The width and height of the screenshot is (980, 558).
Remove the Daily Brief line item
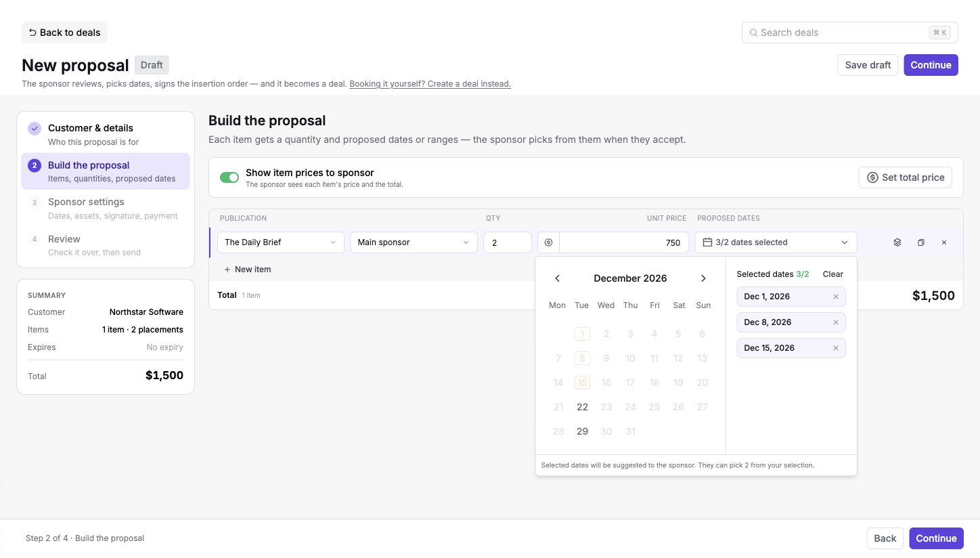[x=944, y=242]
